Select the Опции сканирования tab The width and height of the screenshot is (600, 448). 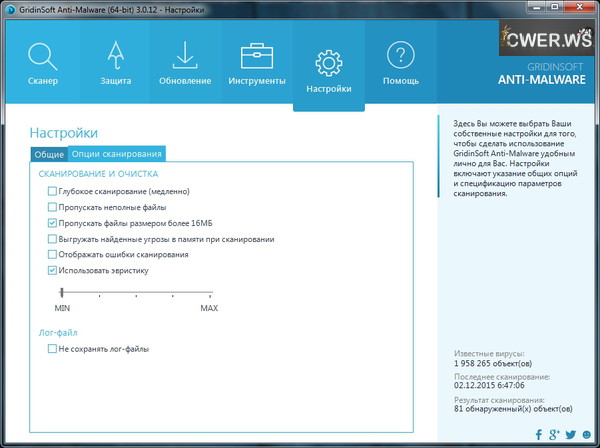tap(116, 154)
